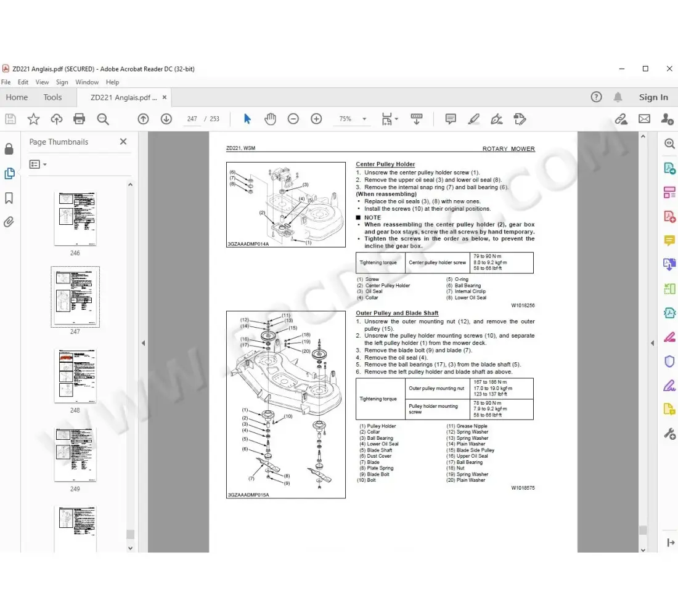The width and height of the screenshot is (678, 616).
Task: Select page 249 thumbnail
Action: tap(75, 455)
